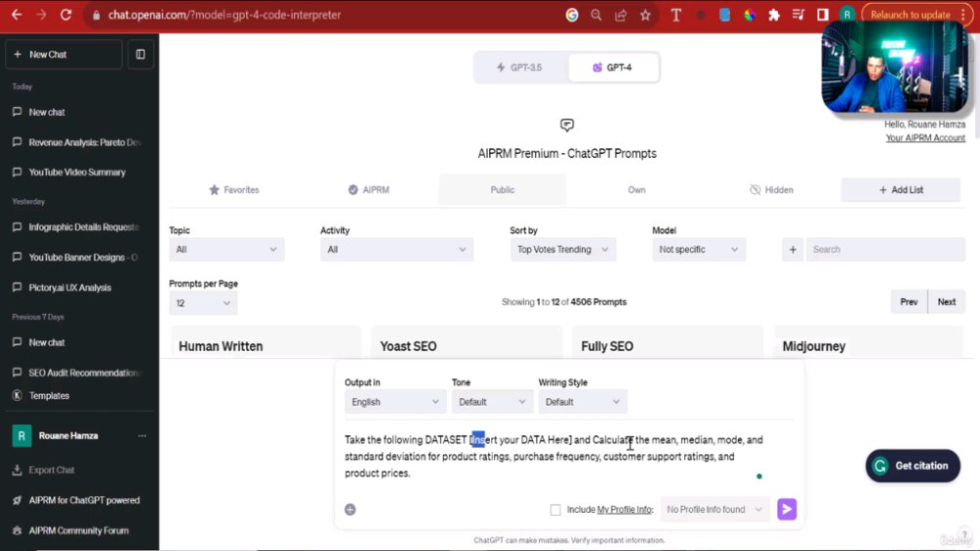Expand the Sort by Top Votes Trending dropdown
Viewport: 980px width, 551px height.
[x=563, y=250]
